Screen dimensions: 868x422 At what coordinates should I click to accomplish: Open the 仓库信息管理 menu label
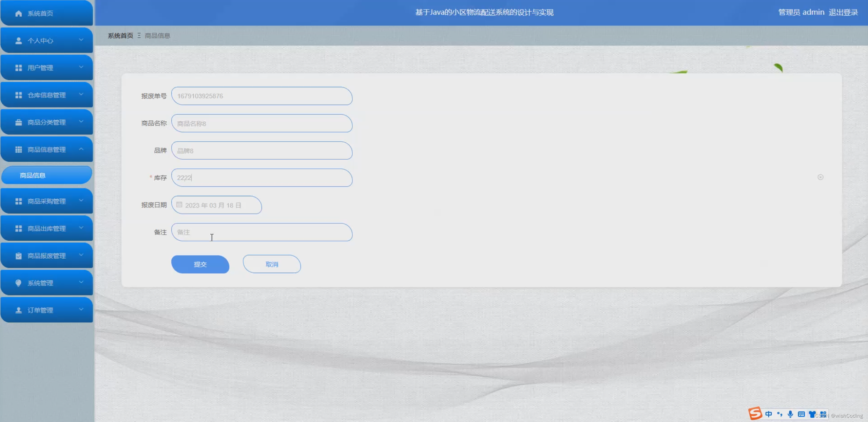point(47,95)
